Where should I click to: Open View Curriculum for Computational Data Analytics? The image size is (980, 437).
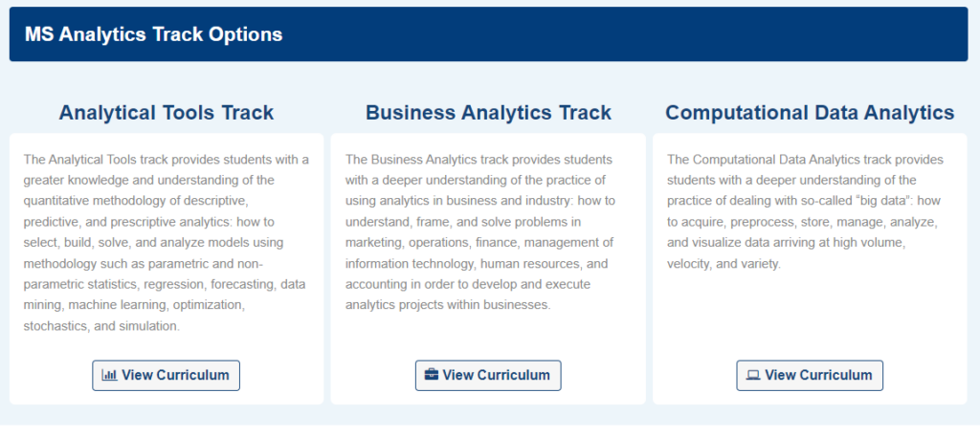810,375
